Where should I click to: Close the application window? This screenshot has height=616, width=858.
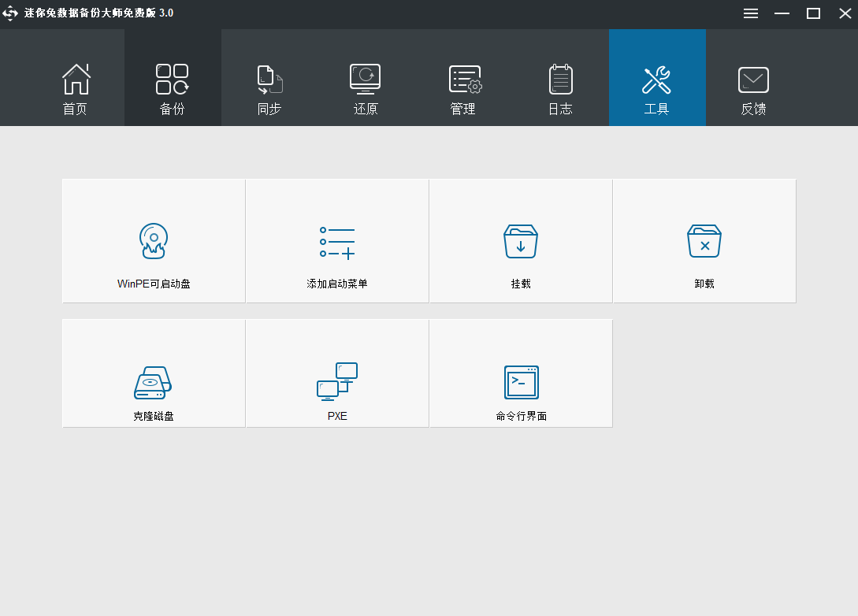point(845,13)
